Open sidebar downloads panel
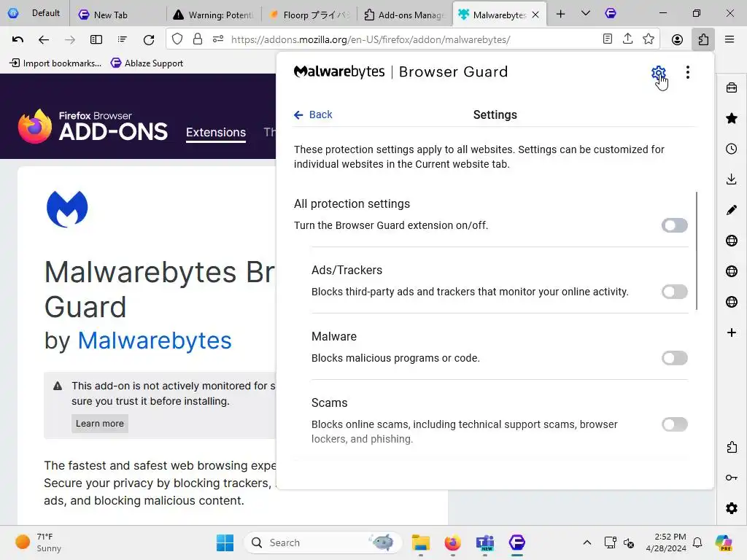 point(731,179)
